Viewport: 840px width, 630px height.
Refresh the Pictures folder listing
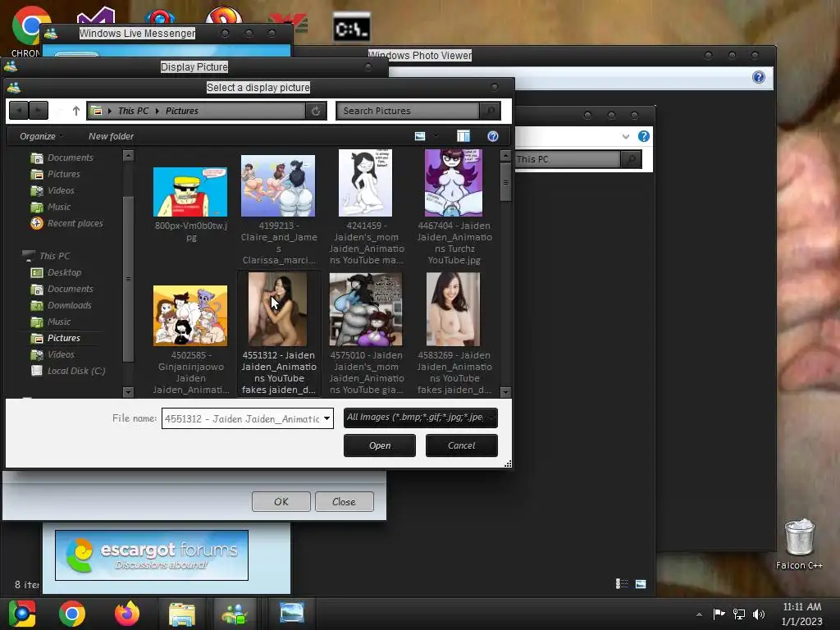pos(316,111)
